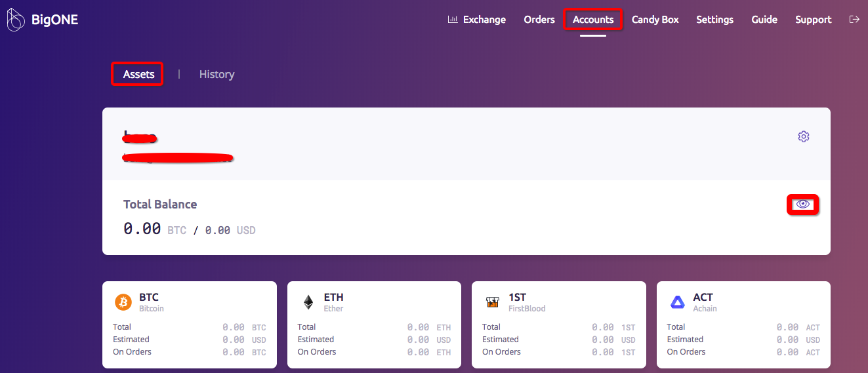Click the Support link

[813, 20]
